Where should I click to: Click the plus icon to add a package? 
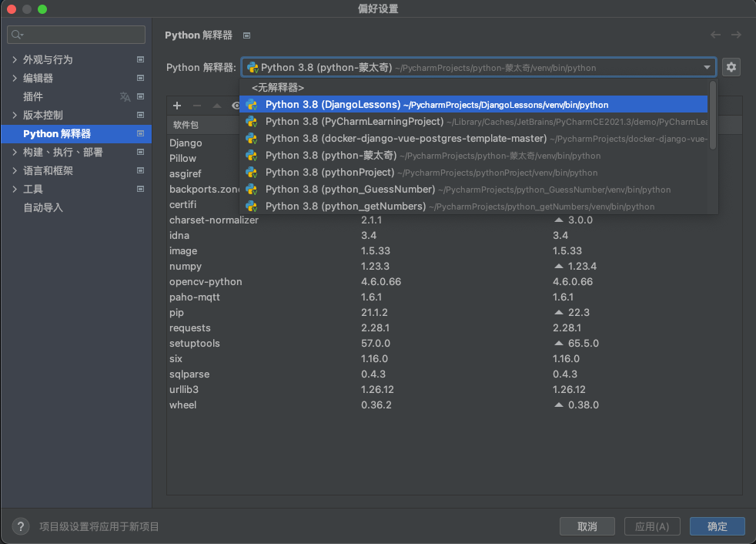coord(177,106)
